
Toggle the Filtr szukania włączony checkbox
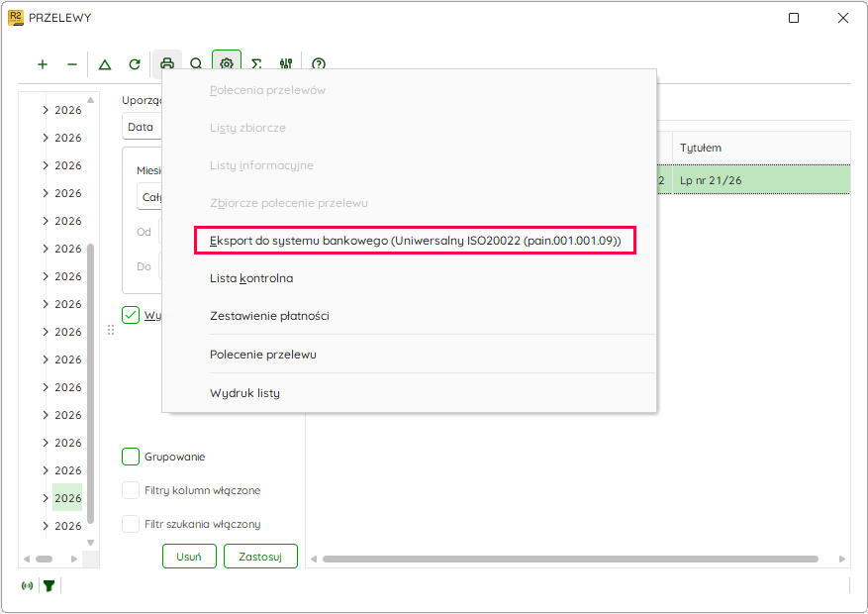tap(131, 524)
